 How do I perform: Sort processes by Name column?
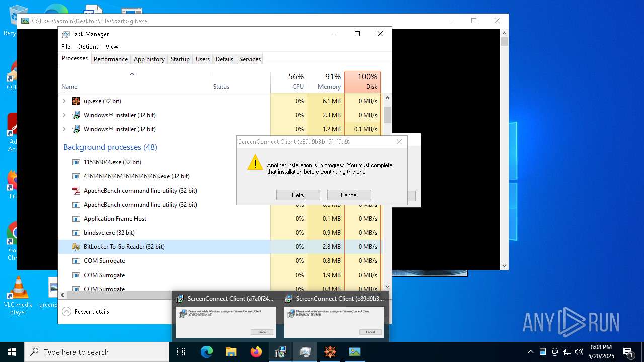click(x=134, y=82)
